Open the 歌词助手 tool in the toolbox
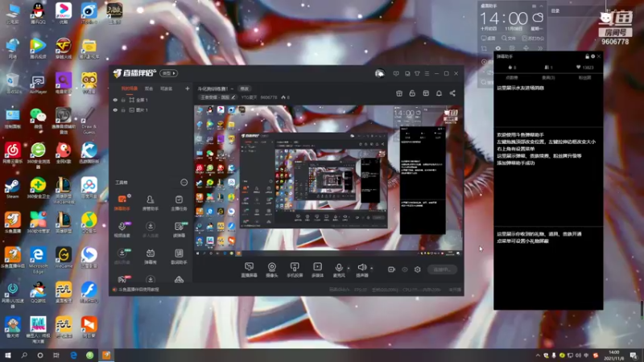 point(179,256)
